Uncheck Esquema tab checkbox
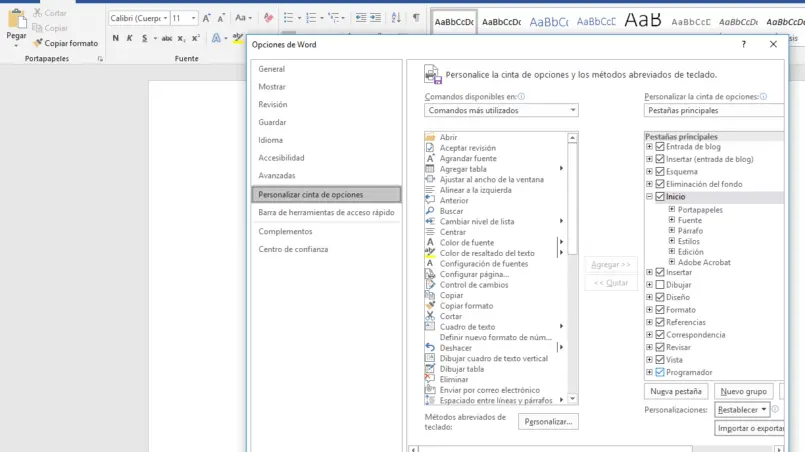This screenshot has height=452, width=805. 660,172
